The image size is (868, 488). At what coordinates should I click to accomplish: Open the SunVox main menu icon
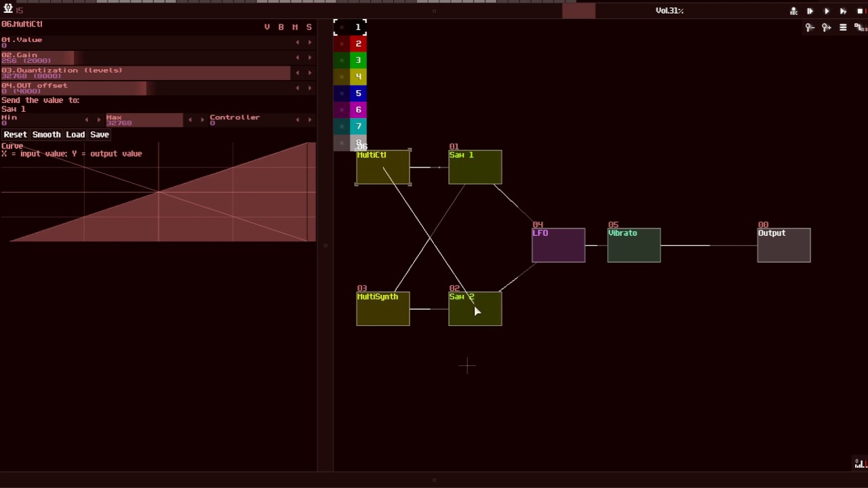point(8,9)
